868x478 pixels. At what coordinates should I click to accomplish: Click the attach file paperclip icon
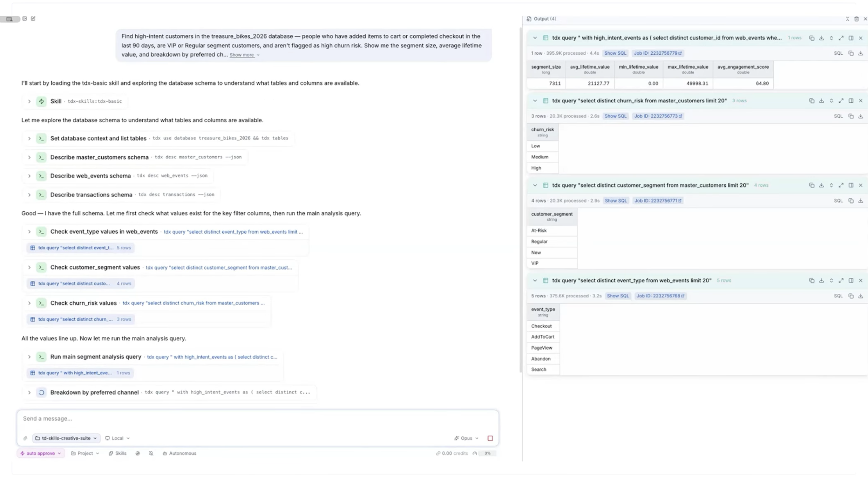(25, 438)
